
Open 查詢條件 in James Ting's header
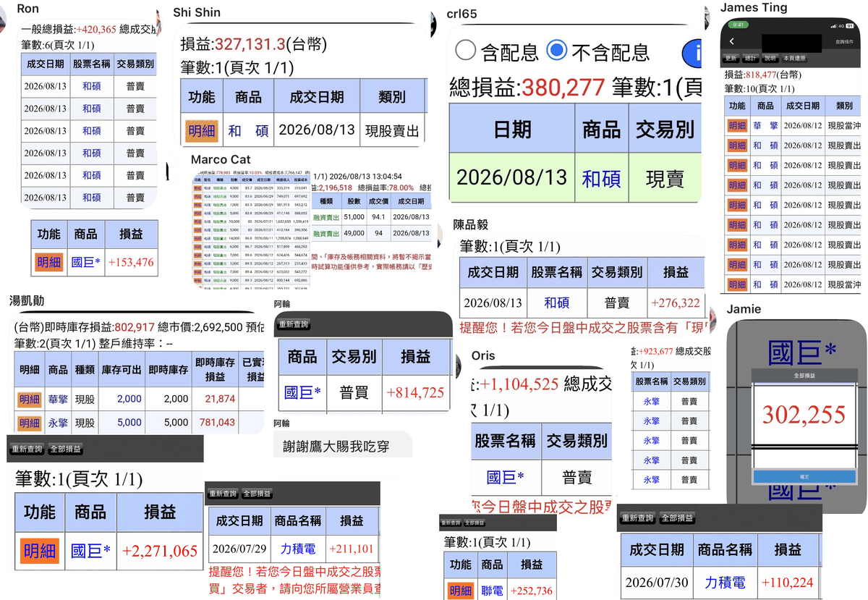[844, 42]
